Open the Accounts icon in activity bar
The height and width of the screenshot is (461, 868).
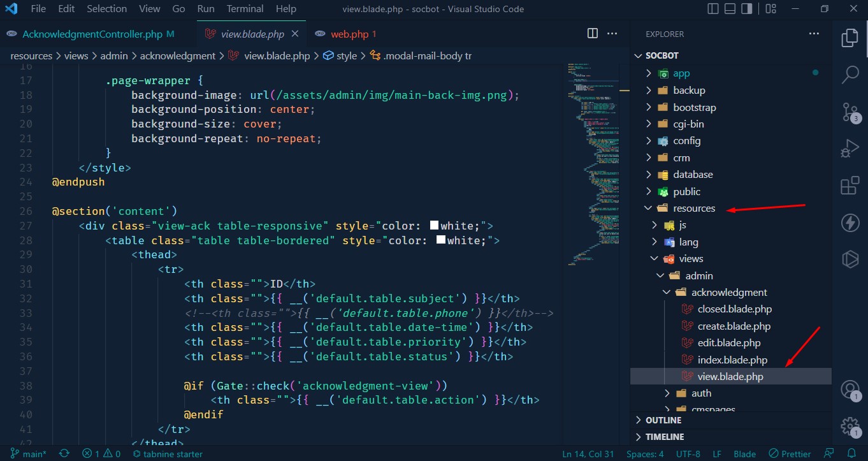click(x=850, y=389)
